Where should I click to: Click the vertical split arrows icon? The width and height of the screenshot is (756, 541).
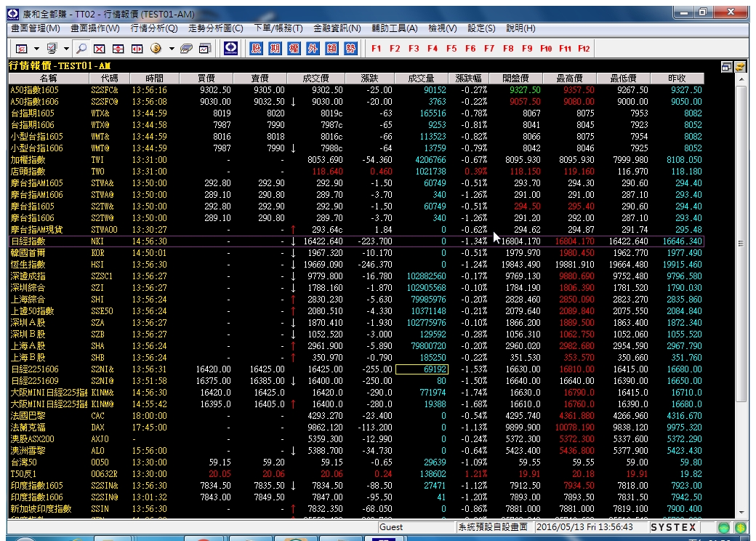[x=118, y=49]
